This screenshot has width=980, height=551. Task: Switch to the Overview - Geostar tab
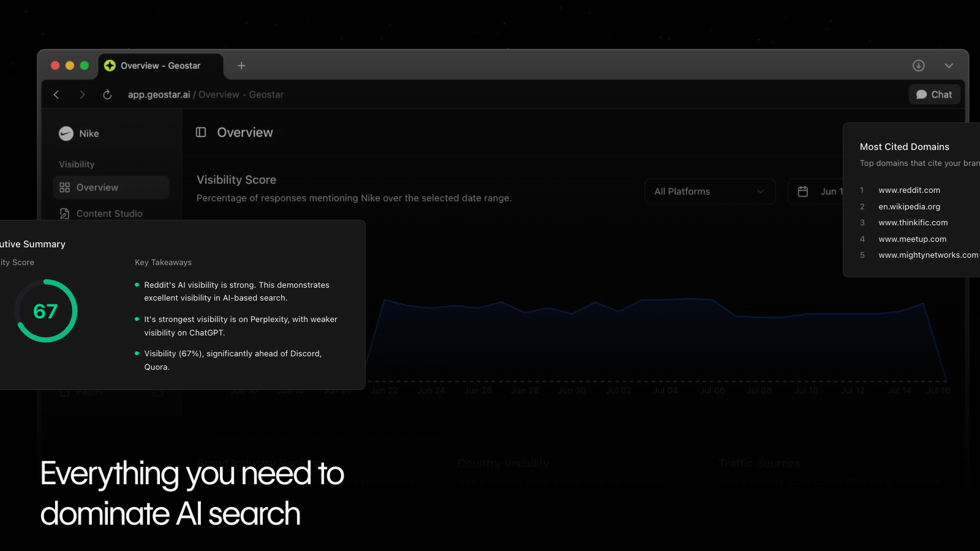click(160, 66)
